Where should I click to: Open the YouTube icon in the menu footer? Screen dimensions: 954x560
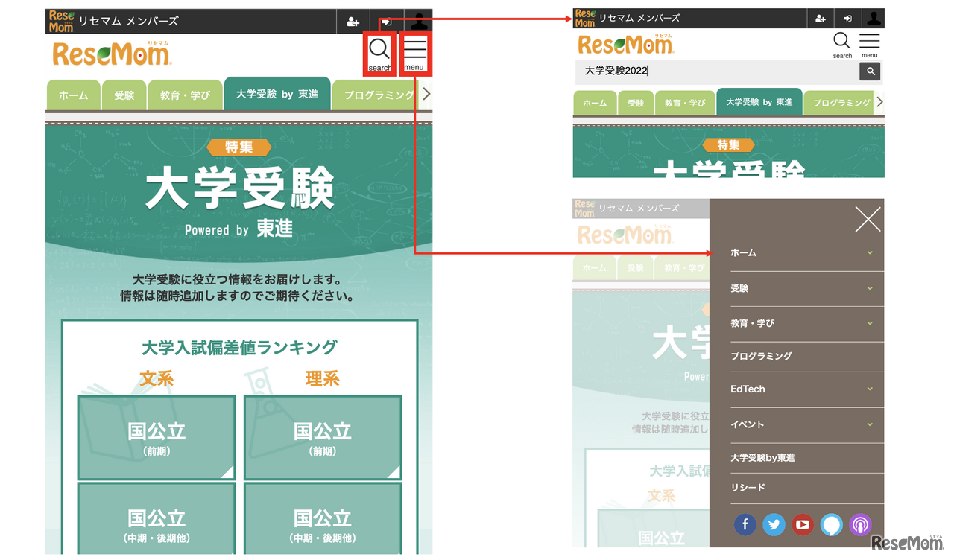click(x=803, y=524)
